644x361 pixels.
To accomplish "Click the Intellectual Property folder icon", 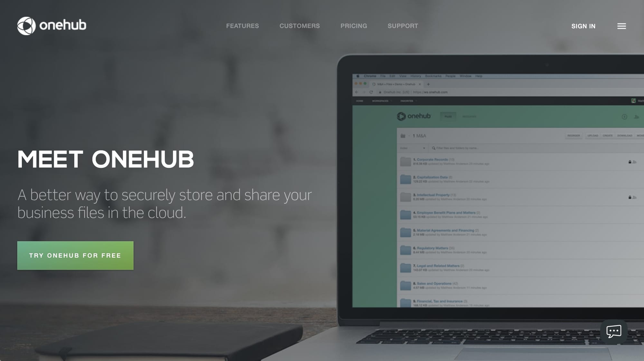I will [x=405, y=196].
